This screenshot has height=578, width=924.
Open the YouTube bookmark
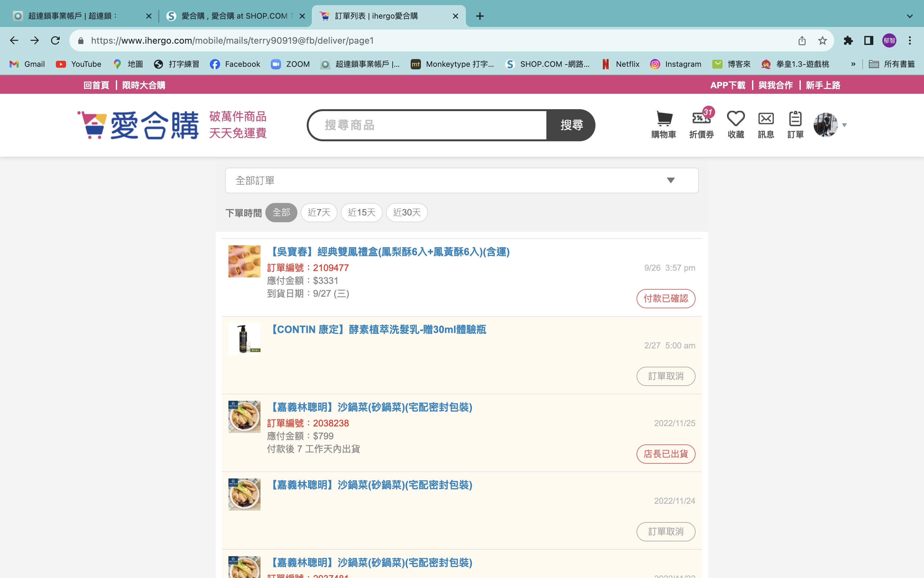coord(79,64)
